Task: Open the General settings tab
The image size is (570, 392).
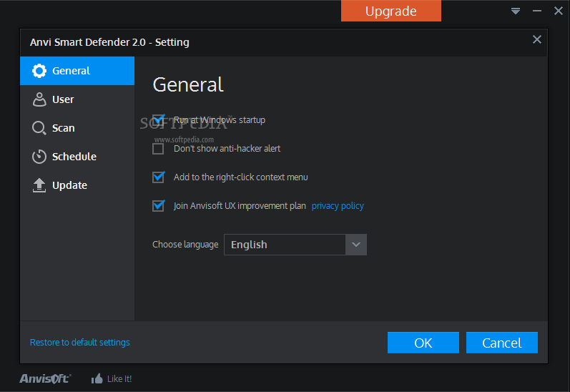Action: click(77, 71)
